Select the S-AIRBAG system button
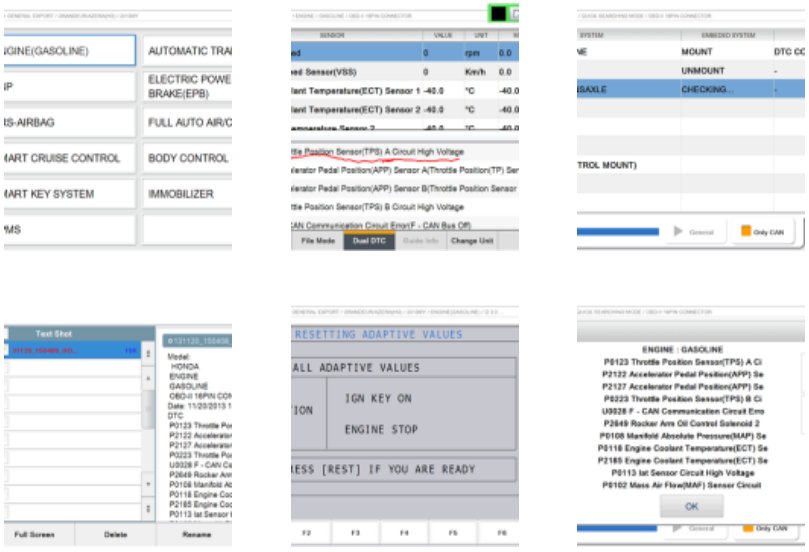Viewport: 809px width, 552px height. (x=69, y=122)
